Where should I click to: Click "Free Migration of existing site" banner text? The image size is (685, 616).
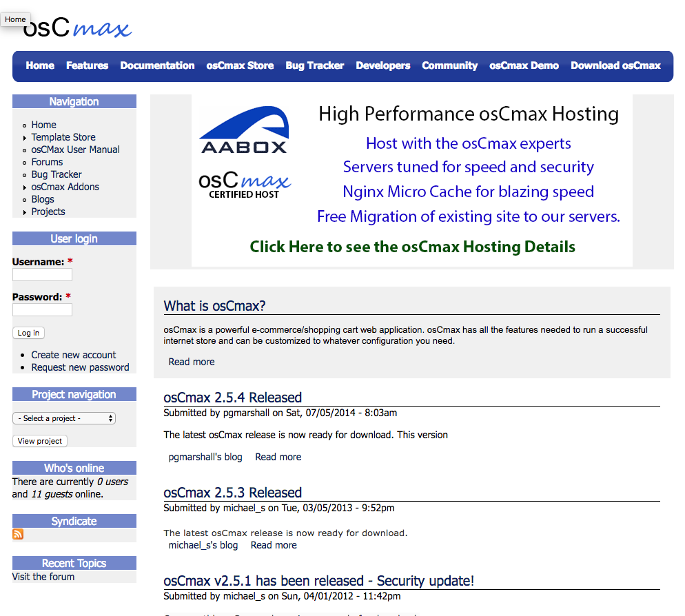pos(469,216)
